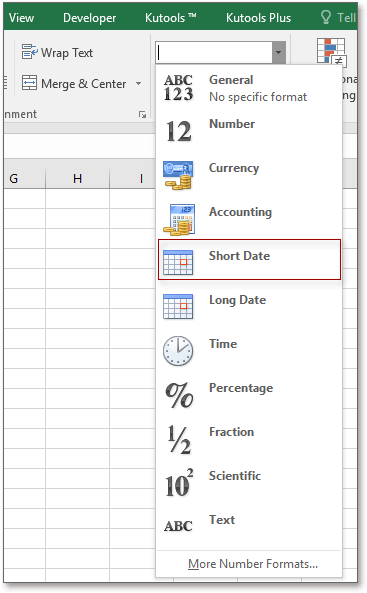The height and width of the screenshot is (593, 367).
Task: Open More Number Formats link
Action: coord(253,564)
